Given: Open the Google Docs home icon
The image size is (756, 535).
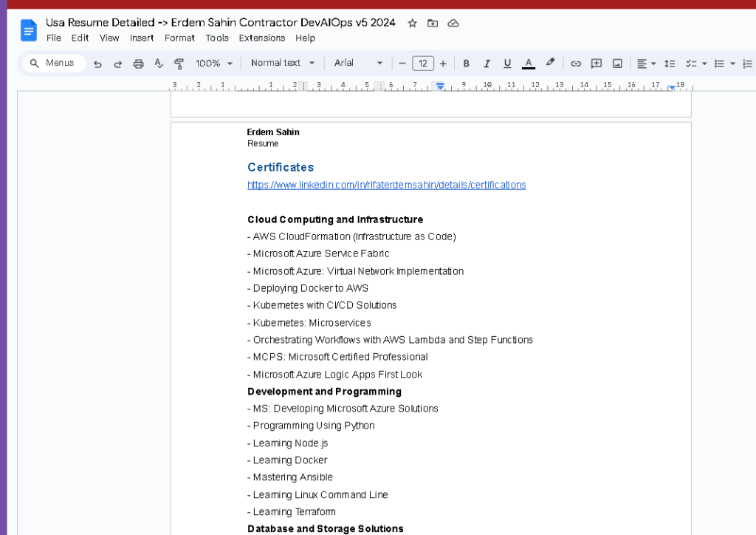Looking at the screenshot, I should (x=29, y=30).
